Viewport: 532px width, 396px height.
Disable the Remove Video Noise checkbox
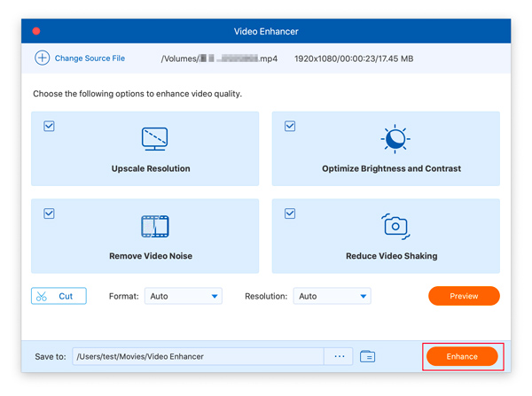click(x=50, y=214)
